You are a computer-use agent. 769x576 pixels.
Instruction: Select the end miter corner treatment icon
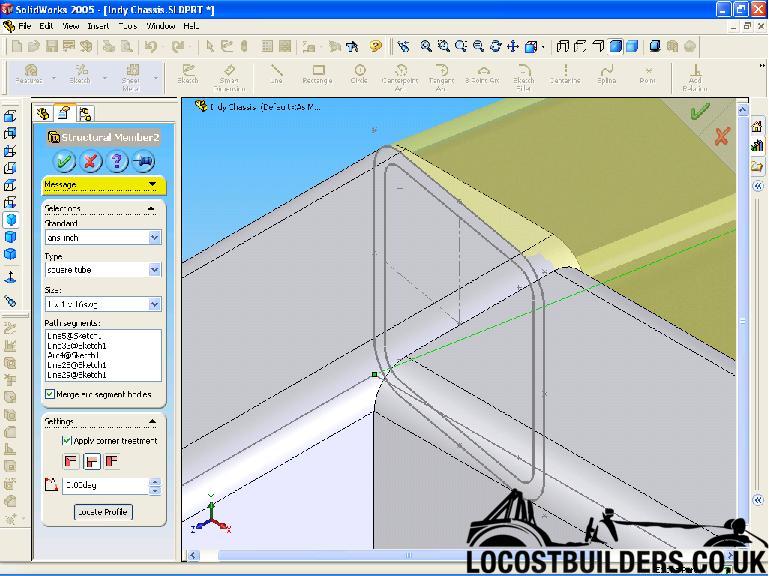tap(71, 461)
